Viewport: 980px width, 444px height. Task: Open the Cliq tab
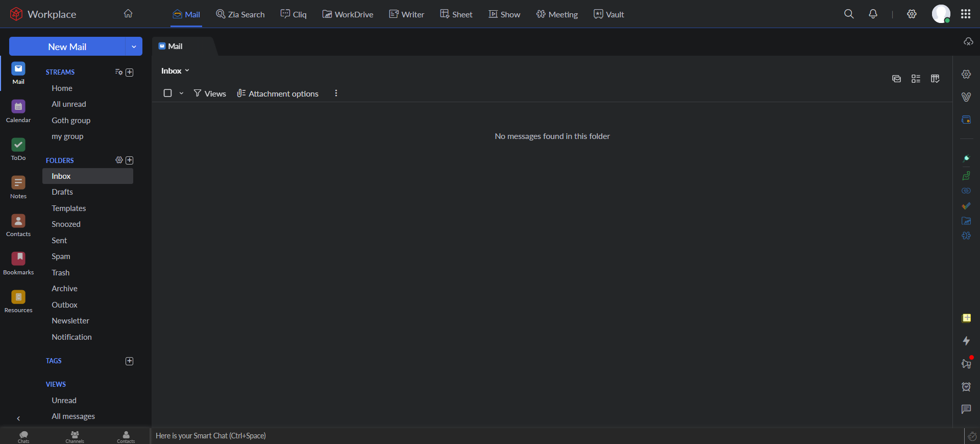tap(293, 14)
